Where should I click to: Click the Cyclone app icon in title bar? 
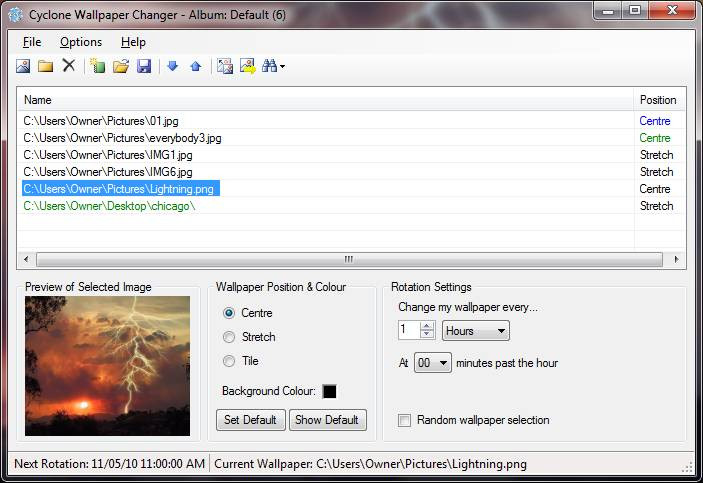coord(15,15)
